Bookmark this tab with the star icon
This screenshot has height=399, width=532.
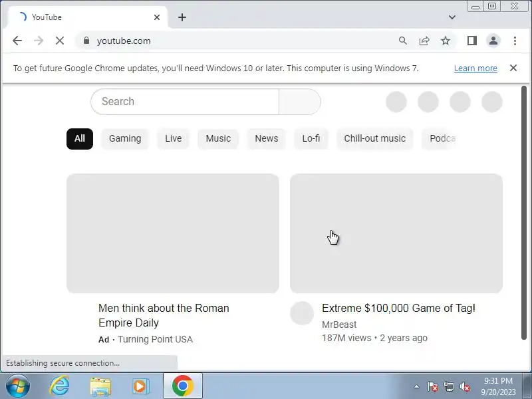(x=446, y=41)
